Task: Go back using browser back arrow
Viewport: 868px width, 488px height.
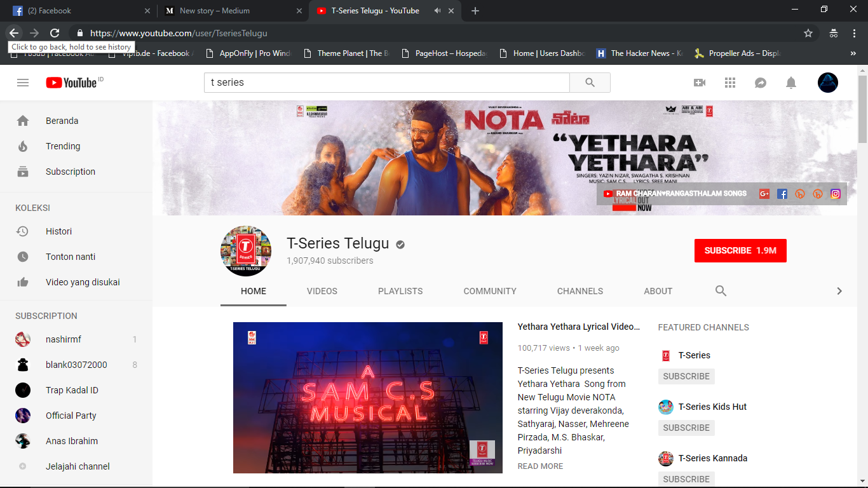Action: coord(14,33)
